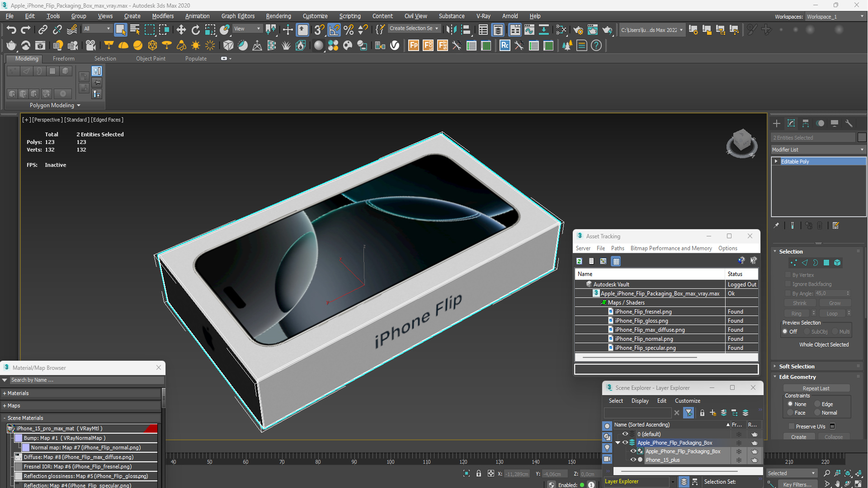Open the Graph Editors menu
This screenshot has height=488, width=868.
[x=238, y=16]
